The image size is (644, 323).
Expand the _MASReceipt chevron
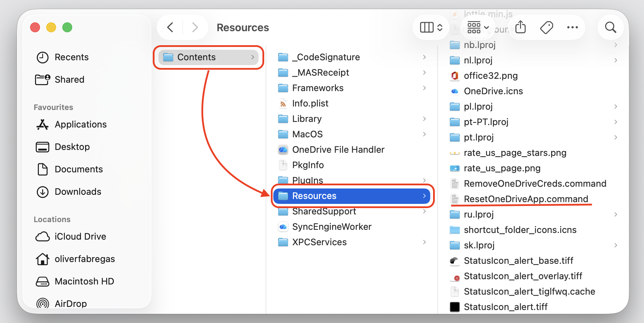[x=424, y=73]
